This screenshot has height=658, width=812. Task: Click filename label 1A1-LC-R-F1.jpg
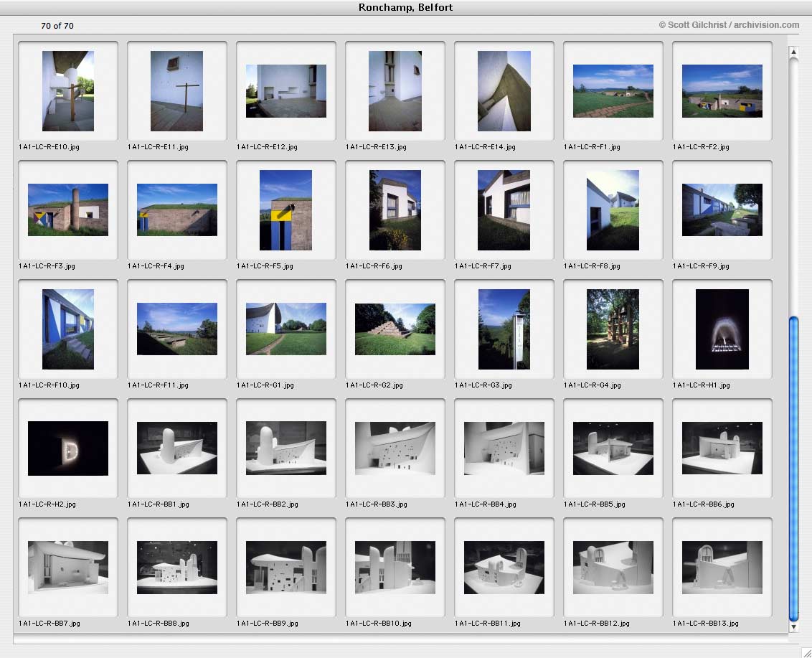coord(592,147)
